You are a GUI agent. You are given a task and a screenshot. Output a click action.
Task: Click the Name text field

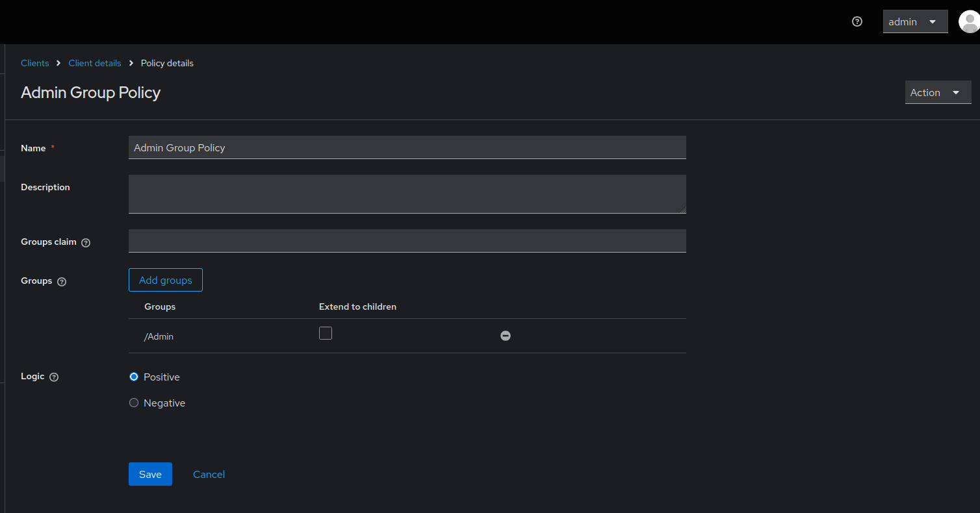coord(407,147)
